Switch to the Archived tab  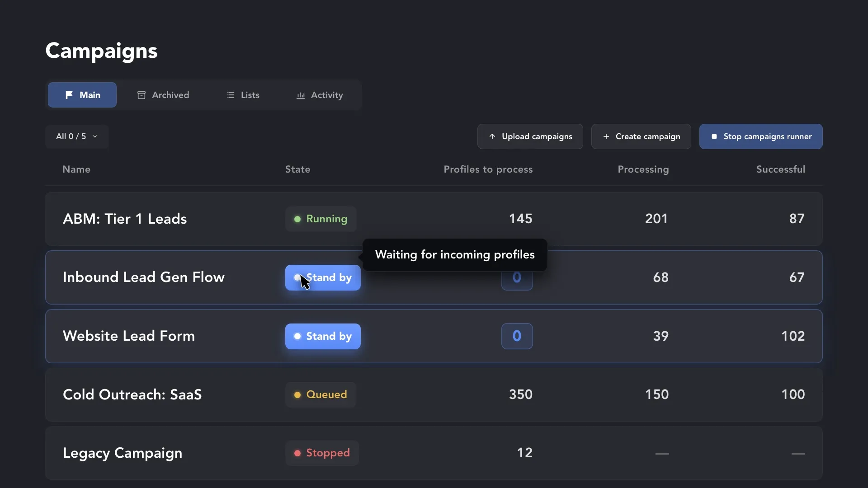(x=163, y=95)
